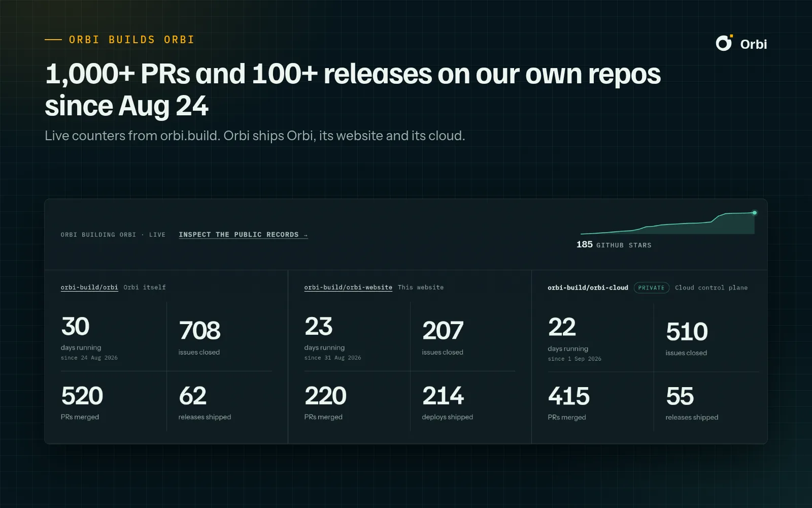Click the 30 days running counter
The image size is (812, 508).
coord(89,338)
